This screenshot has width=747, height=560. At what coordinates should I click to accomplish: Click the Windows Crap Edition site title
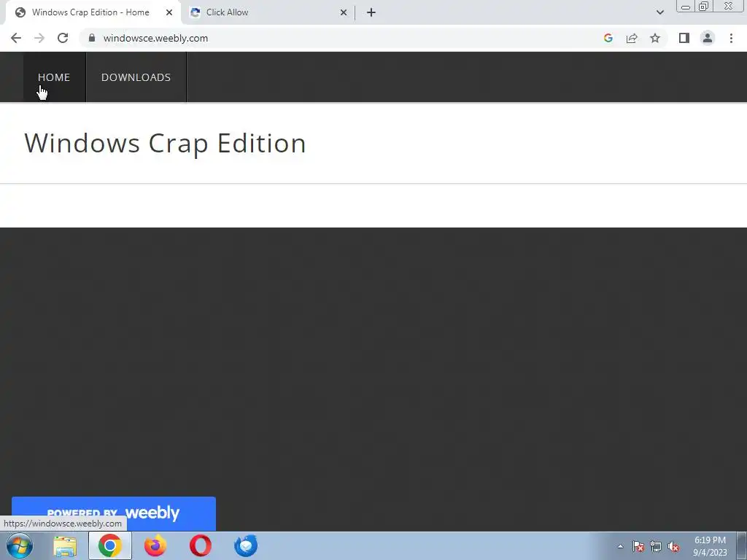point(165,143)
